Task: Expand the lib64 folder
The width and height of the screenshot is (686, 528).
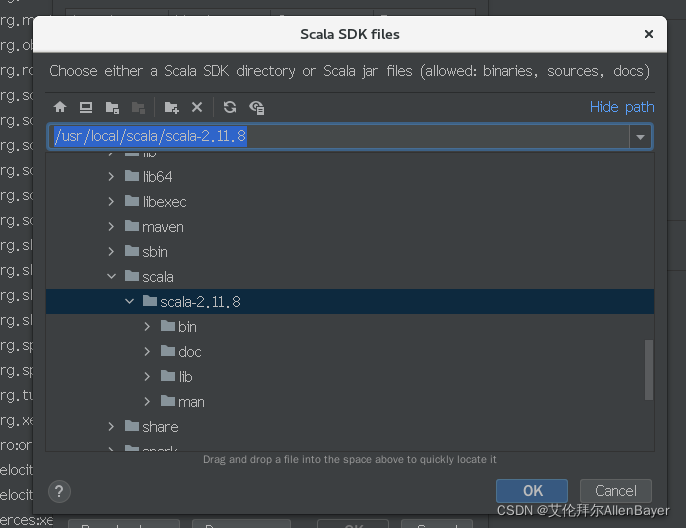Action: (x=111, y=177)
